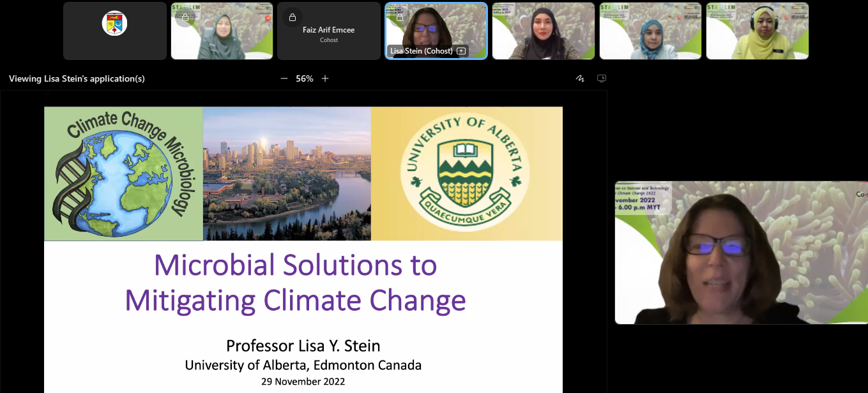The height and width of the screenshot is (393, 868).
Task: Select the participant tile with the crest logo avatar
Action: click(115, 31)
